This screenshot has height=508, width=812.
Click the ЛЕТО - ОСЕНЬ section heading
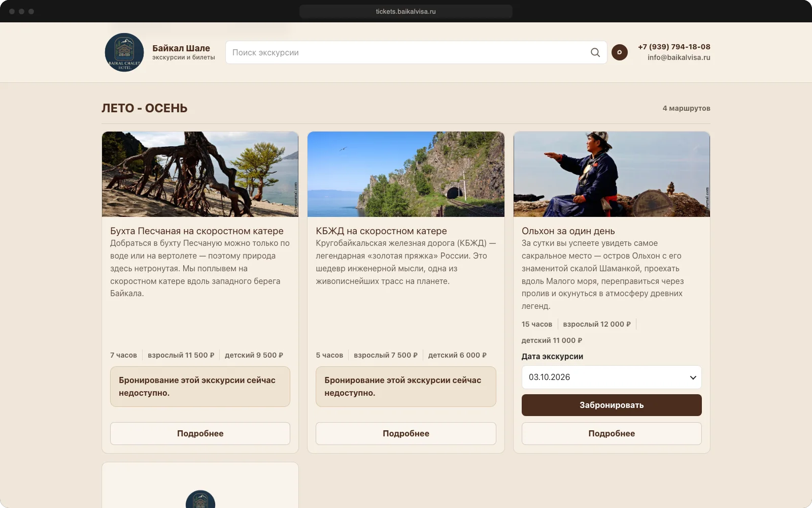pyautogui.click(x=145, y=108)
